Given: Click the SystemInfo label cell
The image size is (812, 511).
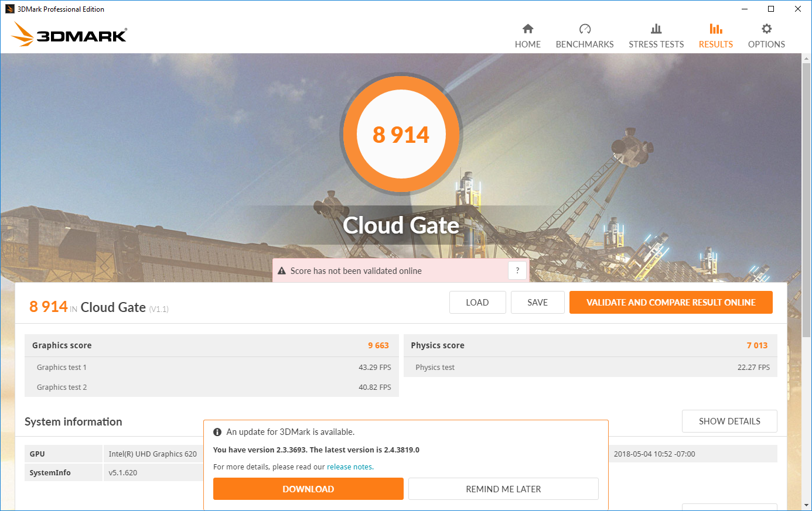Looking at the screenshot, I should click(x=63, y=472).
